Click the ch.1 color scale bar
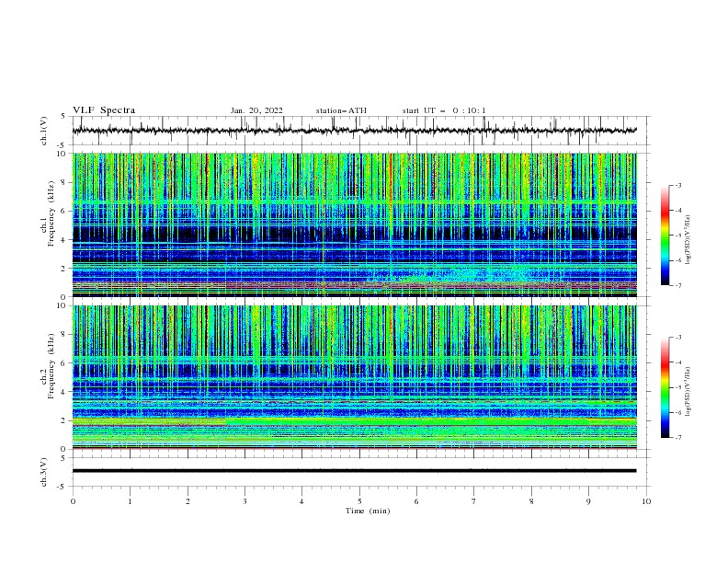Image resolution: width=728 pixels, height=563 pixels. (665, 236)
